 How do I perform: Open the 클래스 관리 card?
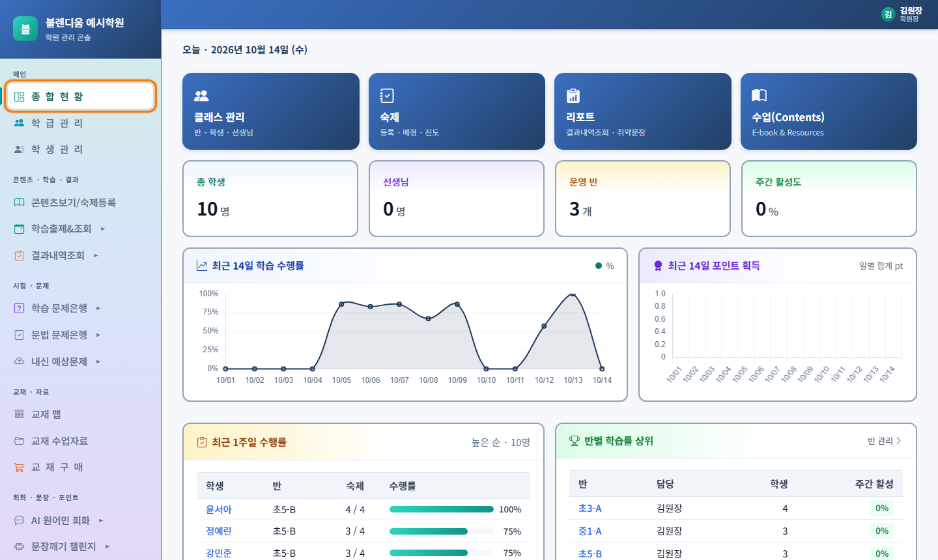click(271, 111)
